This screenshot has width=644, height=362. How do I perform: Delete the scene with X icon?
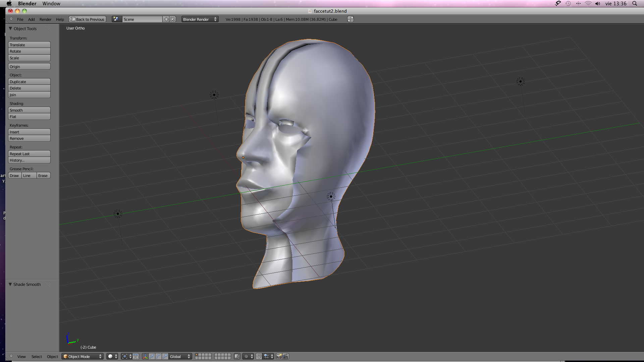172,19
